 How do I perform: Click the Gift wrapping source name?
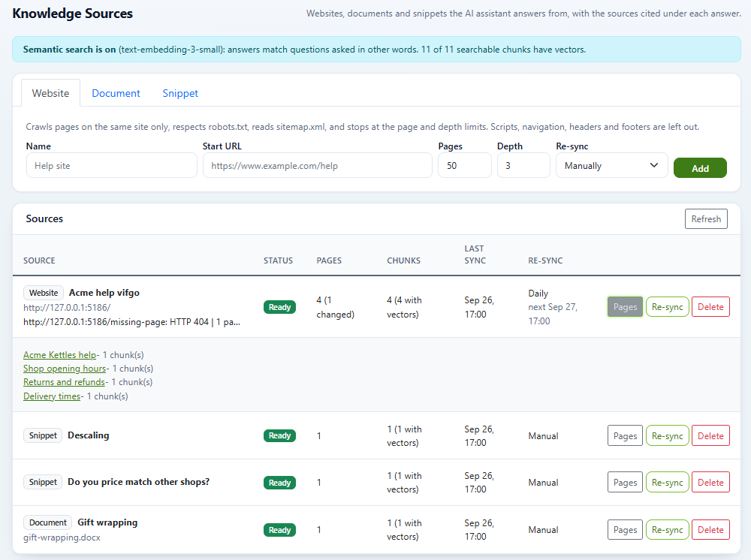click(x=107, y=522)
